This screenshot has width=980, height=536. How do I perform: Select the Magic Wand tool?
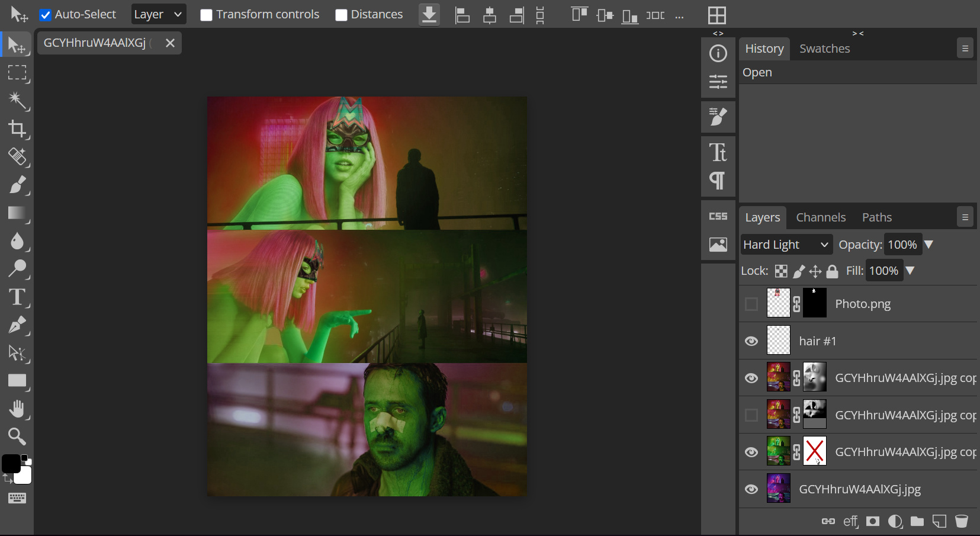[x=17, y=101]
